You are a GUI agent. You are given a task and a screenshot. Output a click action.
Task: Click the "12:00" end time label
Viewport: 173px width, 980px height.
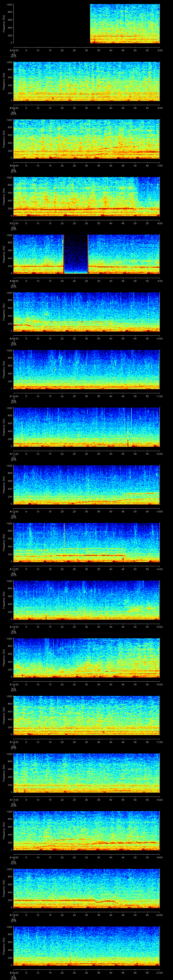tap(160, 454)
